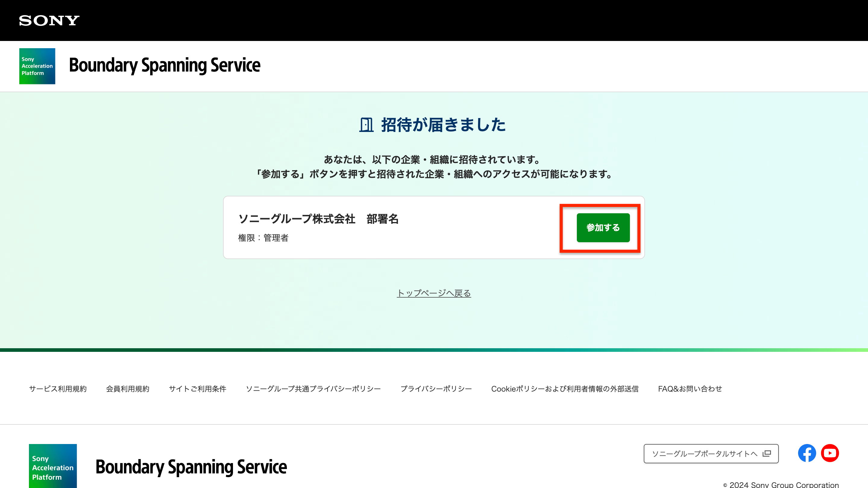
Task: Click the door icon beside 招待が届きました
Action: tap(366, 126)
